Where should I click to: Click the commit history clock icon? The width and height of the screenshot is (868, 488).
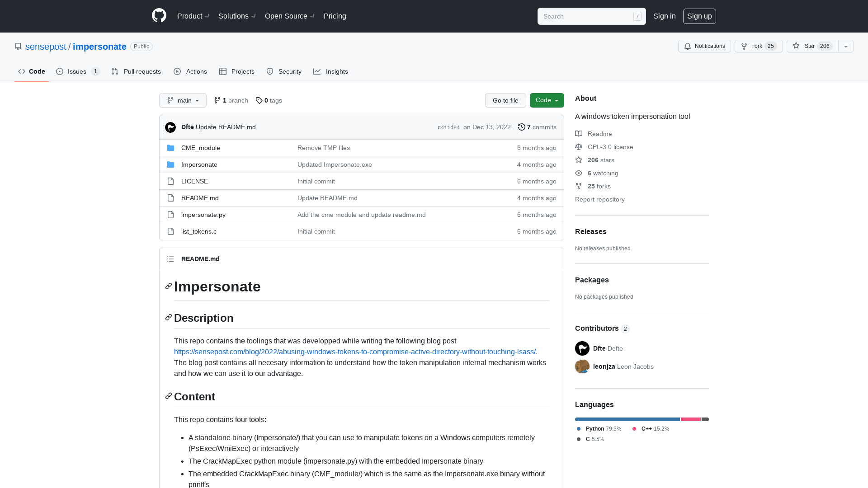coord(522,127)
